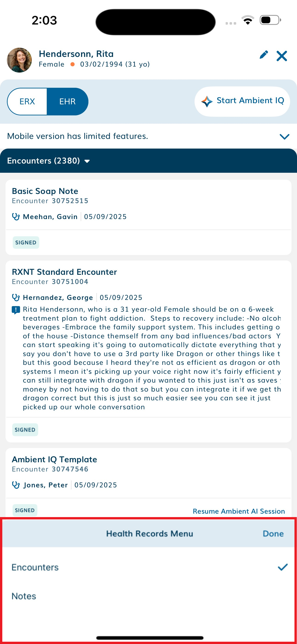The image size is (297, 644).
Task: Tap the checkmark next to Encounters
Action: pyautogui.click(x=282, y=567)
